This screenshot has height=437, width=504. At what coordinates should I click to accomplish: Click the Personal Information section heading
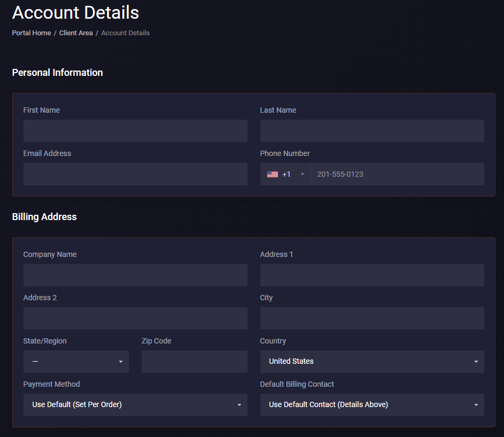click(x=57, y=73)
